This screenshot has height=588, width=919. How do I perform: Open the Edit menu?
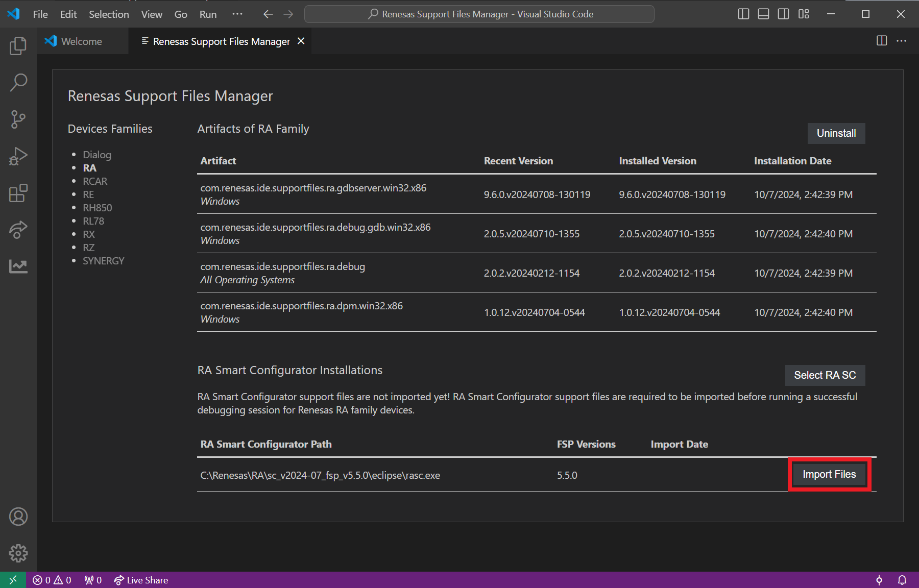tap(68, 14)
